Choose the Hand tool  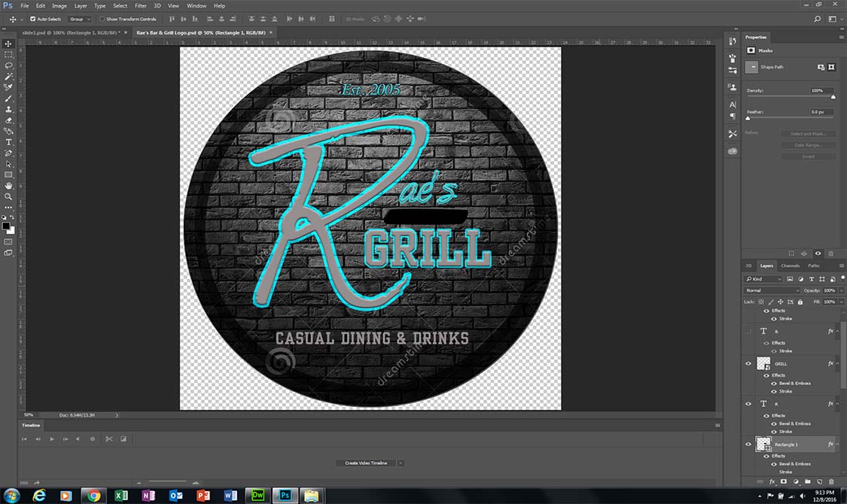[x=9, y=186]
